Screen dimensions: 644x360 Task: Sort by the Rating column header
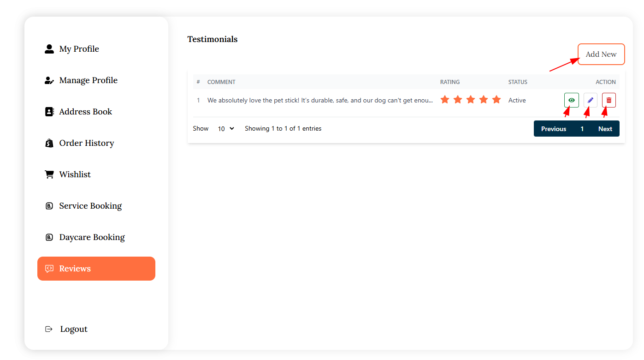click(449, 82)
